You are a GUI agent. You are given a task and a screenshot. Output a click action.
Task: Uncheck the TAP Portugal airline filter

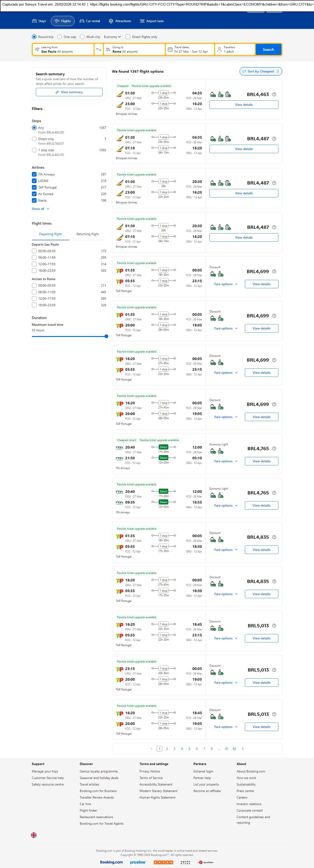pyautogui.click(x=34, y=187)
